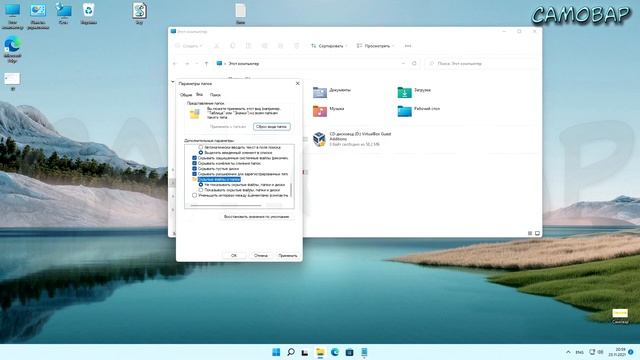Image resolution: width=640 pixels, height=360 pixels.
Task: Select the Microsoft Edge desktop shortcut
Action: click(x=12, y=49)
